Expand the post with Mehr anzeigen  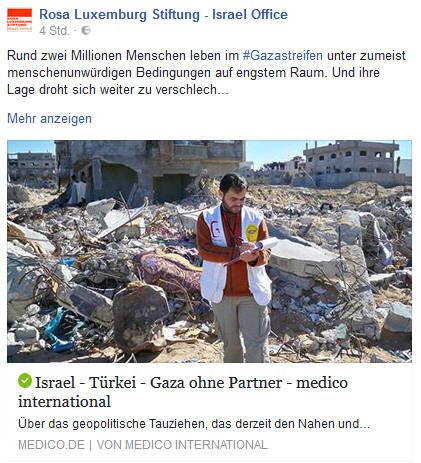pyautogui.click(x=49, y=118)
